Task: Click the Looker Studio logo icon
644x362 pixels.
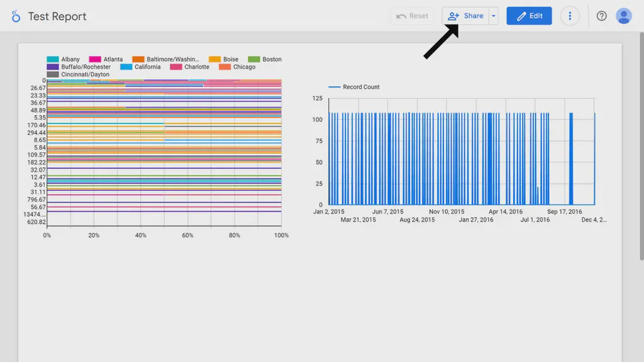Action: pyautogui.click(x=15, y=16)
